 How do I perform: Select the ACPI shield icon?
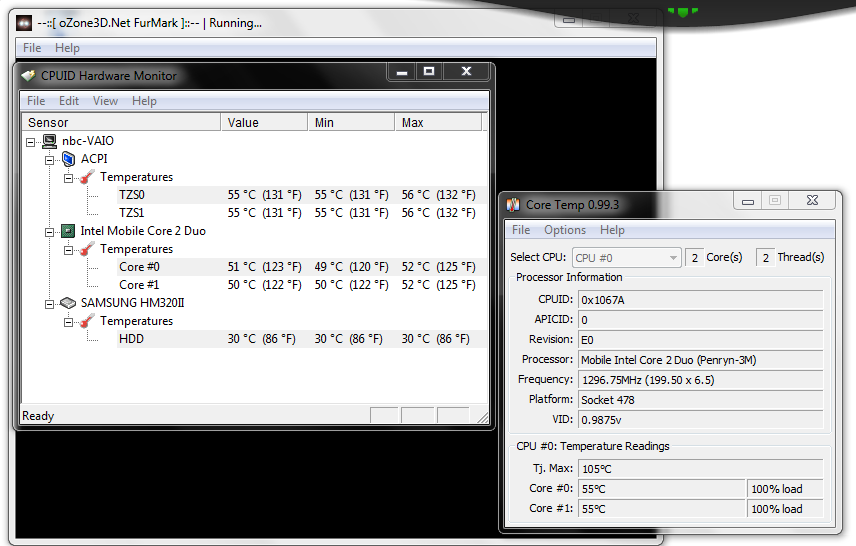(x=69, y=159)
